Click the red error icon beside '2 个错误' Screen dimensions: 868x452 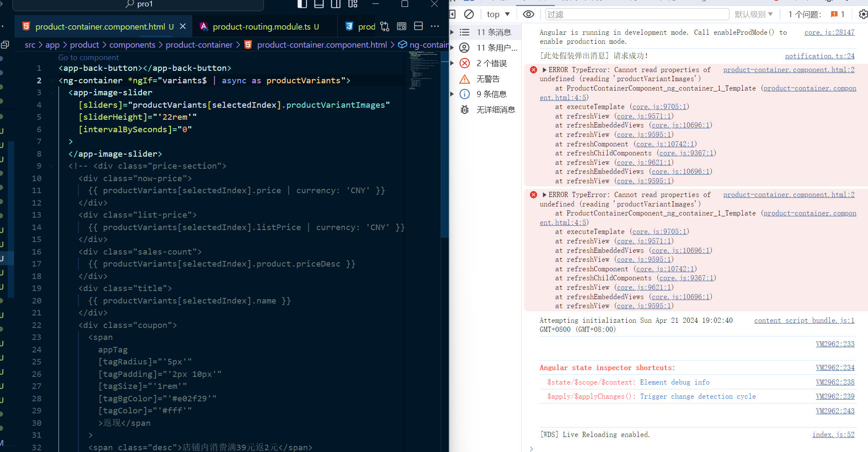click(465, 63)
